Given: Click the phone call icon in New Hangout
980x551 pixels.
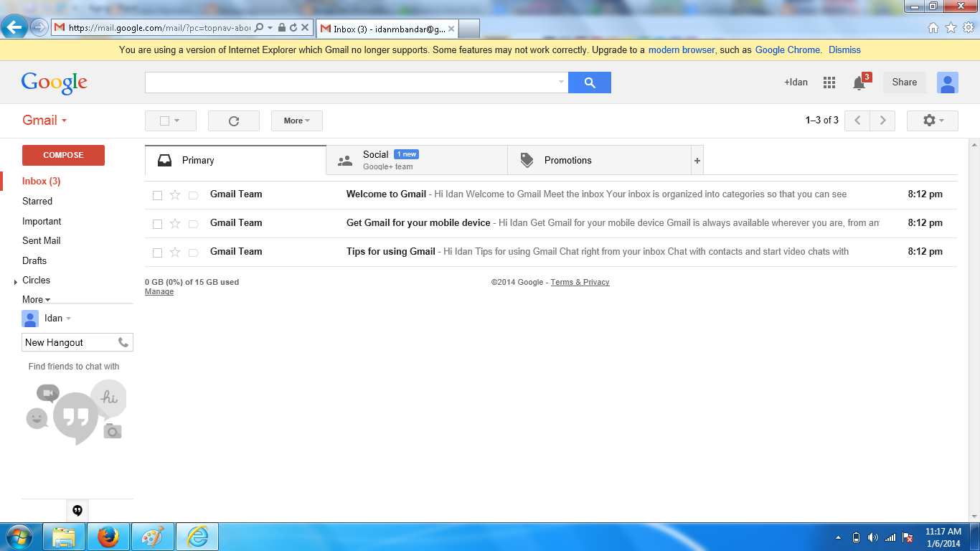Looking at the screenshot, I should [123, 342].
